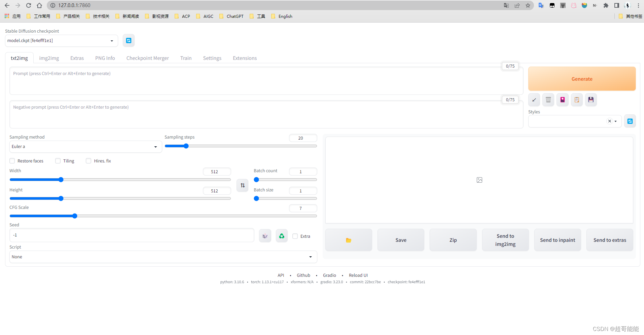Switch to the img2img tab
The width and height of the screenshot is (644, 335).
coord(49,58)
